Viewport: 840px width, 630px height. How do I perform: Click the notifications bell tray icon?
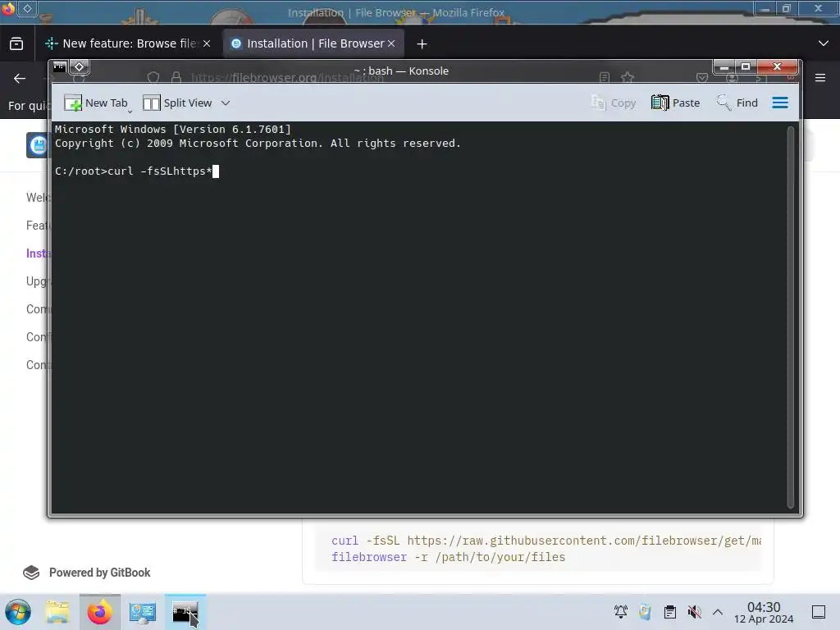tap(621, 612)
